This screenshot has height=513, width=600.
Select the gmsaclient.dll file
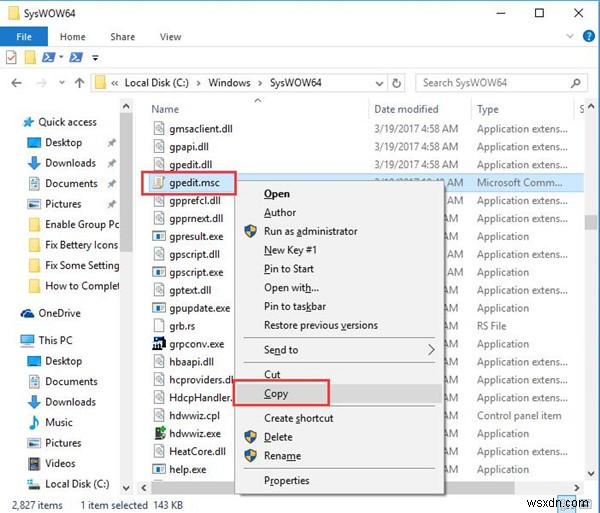pyautogui.click(x=201, y=129)
